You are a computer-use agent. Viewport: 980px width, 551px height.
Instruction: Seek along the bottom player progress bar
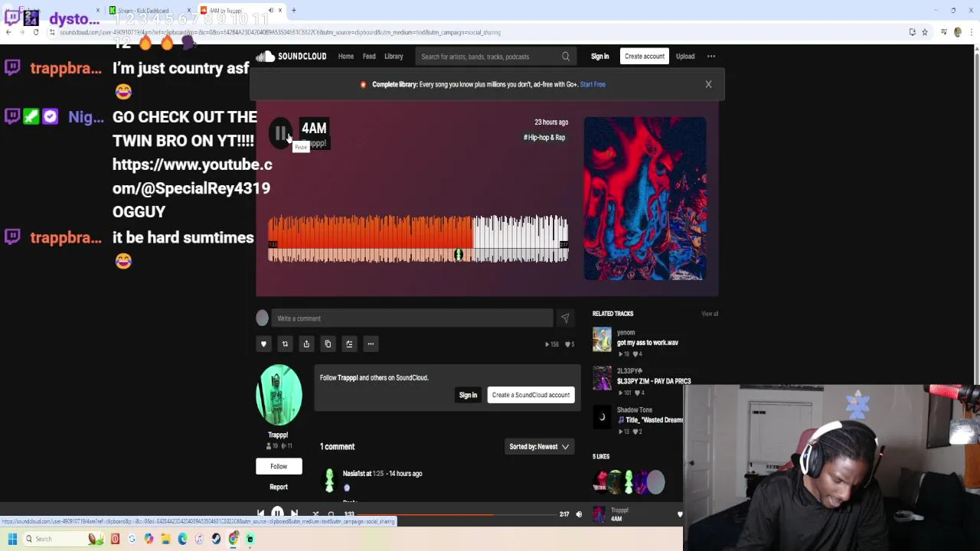coord(456,514)
